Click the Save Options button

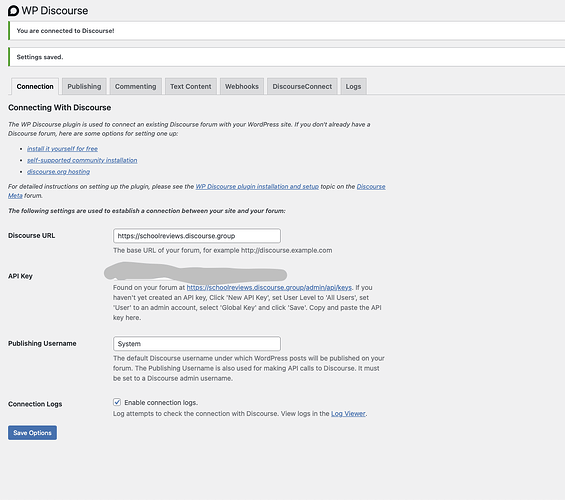32,433
